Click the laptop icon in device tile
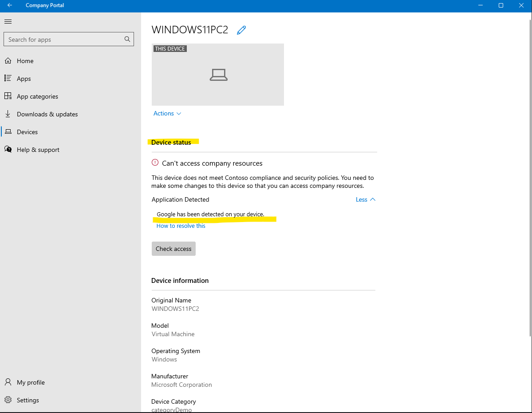This screenshot has width=532, height=413. [218, 75]
